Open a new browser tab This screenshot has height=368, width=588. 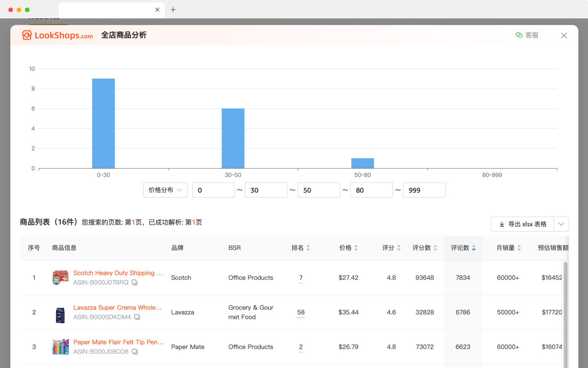173,10
